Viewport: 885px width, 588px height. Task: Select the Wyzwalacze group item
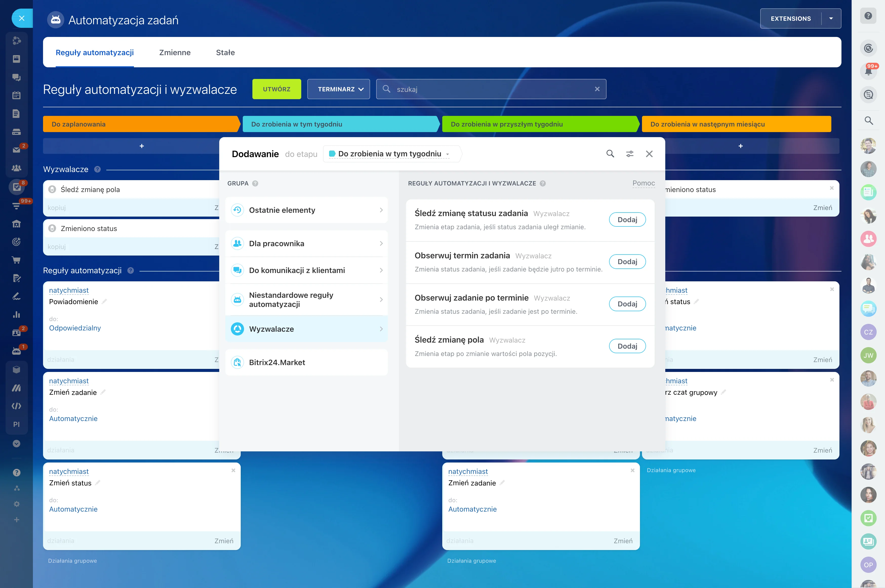coord(307,329)
